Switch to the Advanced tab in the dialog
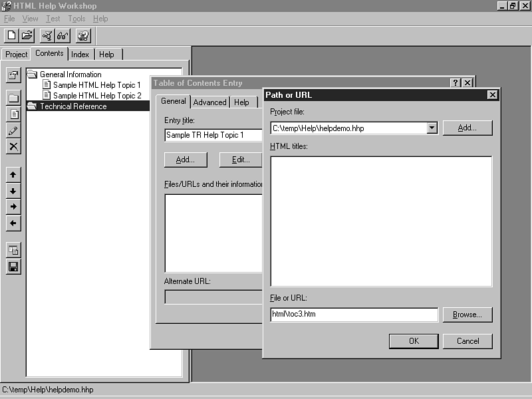 [x=209, y=102]
